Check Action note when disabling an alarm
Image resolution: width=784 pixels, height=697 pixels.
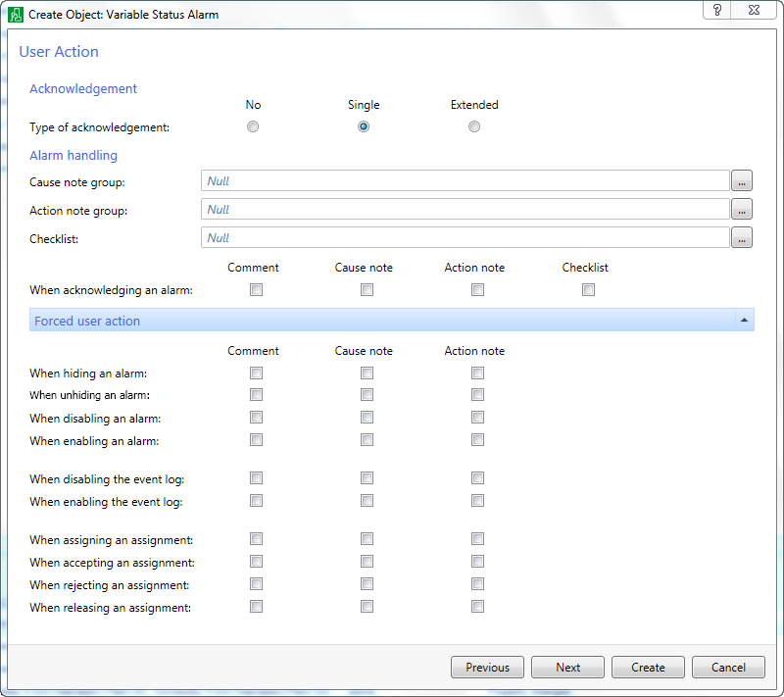[477, 417]
